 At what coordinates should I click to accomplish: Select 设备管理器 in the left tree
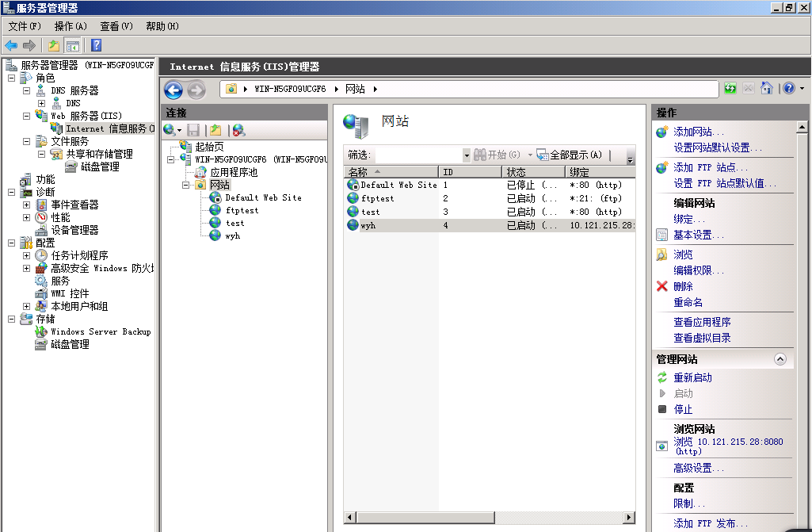(x=74, y=230)
